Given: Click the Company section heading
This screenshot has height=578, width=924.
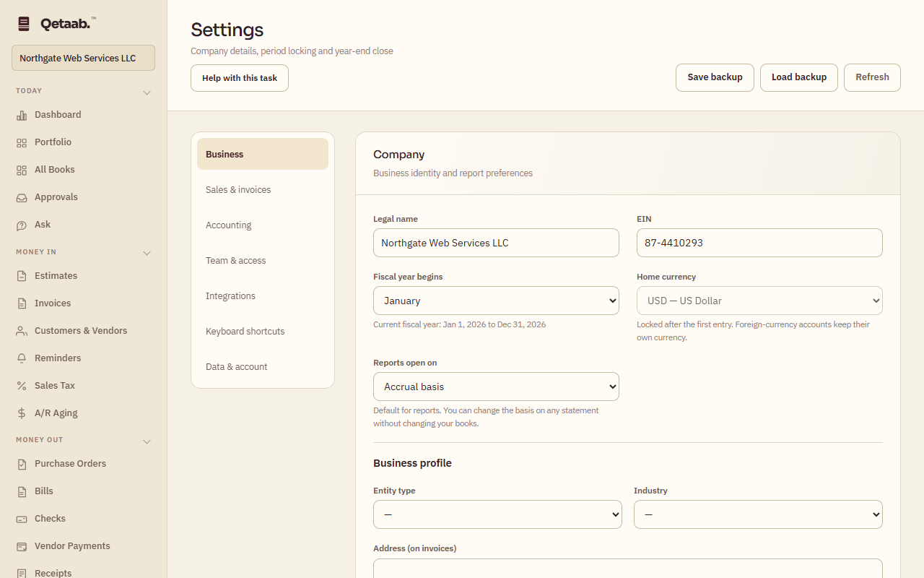Looking at the screenshot, I should click(398, 155).
